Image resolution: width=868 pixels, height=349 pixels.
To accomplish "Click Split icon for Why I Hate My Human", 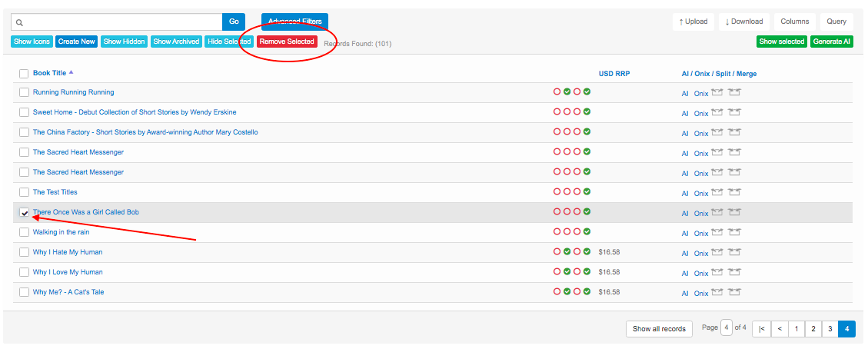I will [717, 252].
